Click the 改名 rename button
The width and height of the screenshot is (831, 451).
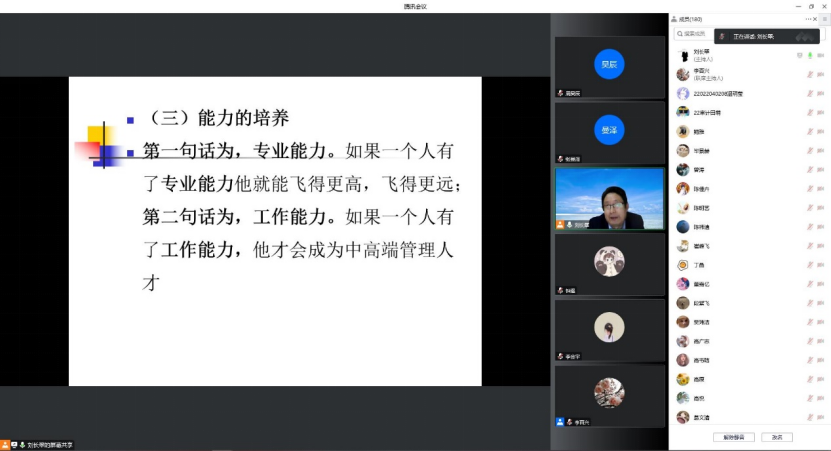776,437
